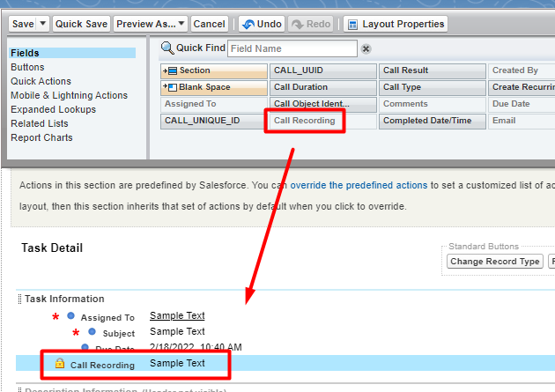Select Expanded Lookups category
The height and width of the screenshot is (392, 555).
pos(53,109)
